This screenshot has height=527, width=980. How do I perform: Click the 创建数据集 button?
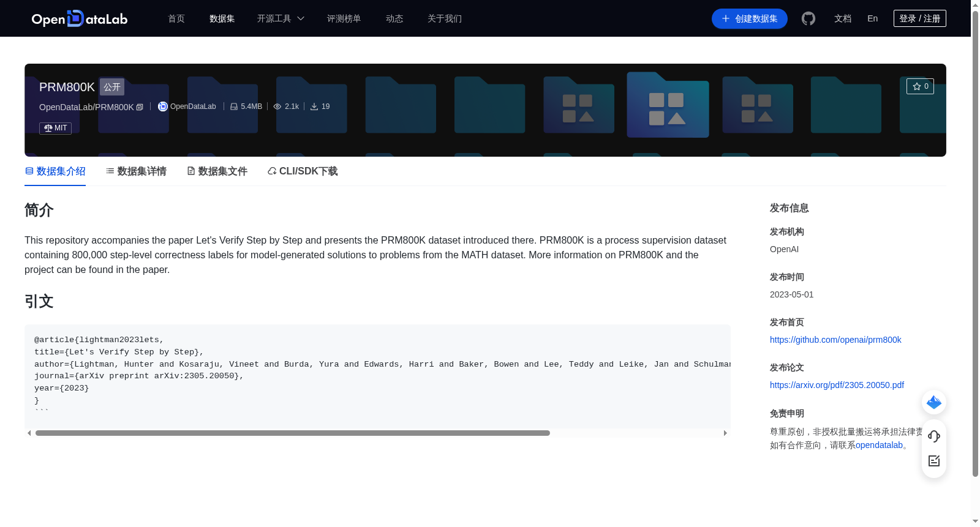pos(750,18)
